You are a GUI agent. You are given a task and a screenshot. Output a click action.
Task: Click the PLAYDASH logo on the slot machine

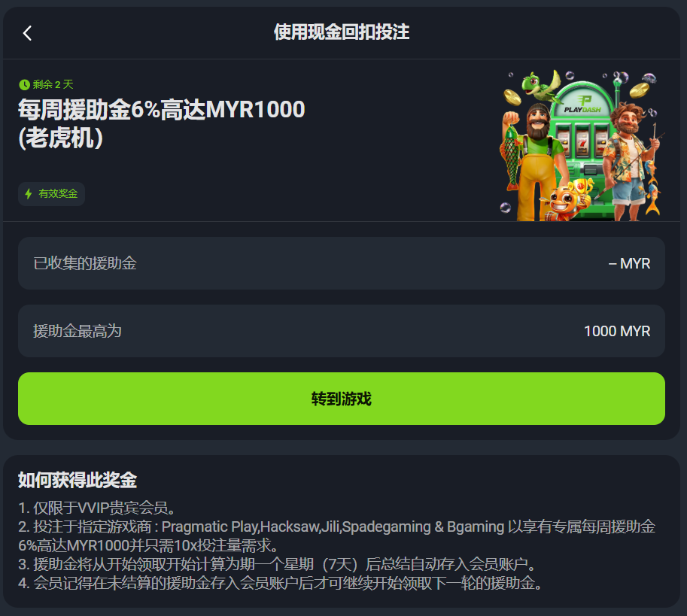click(582, 105)
